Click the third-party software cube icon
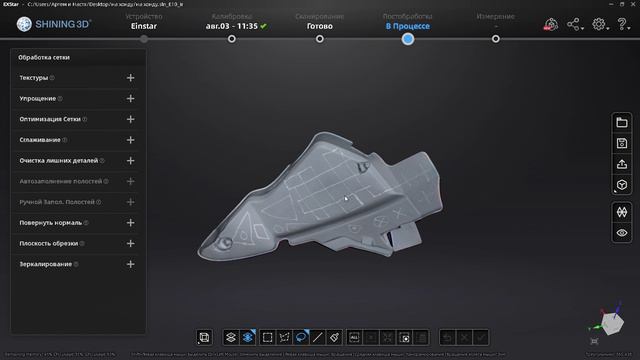The width and height of the screenshot is (640, 360). click(622, 185)
